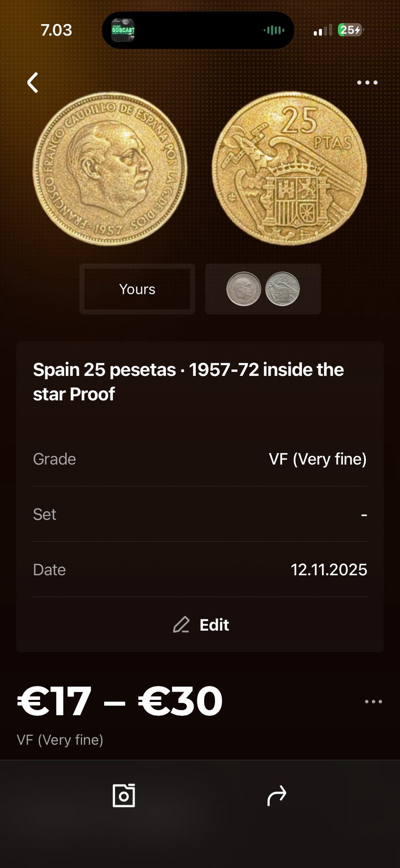Tap the green audio waveform indicator
Screen dimensions: 400x868
click(x=274, y=30)
